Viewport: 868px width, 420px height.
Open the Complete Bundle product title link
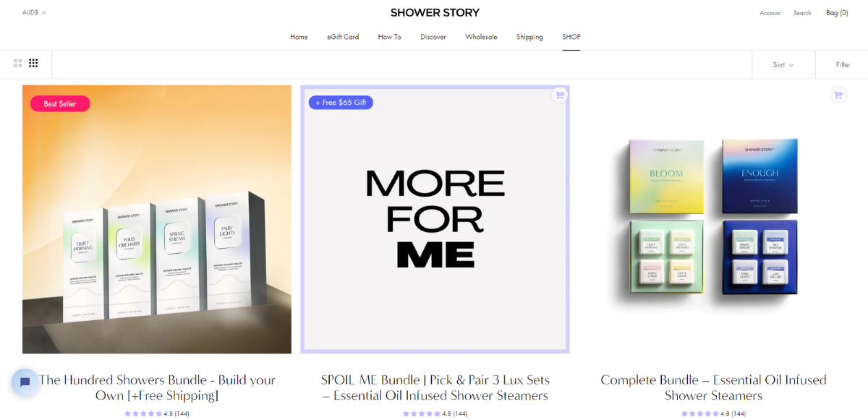click(713, 387)
